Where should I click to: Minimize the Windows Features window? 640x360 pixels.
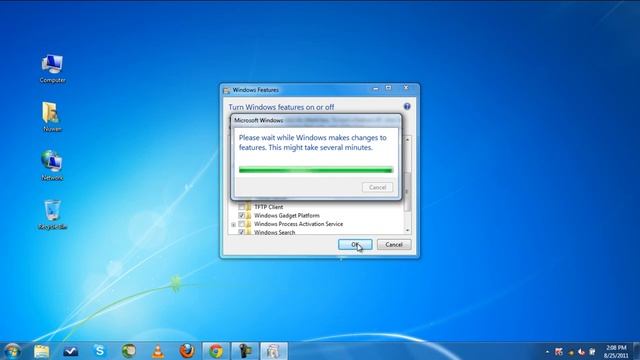[376, 88]
